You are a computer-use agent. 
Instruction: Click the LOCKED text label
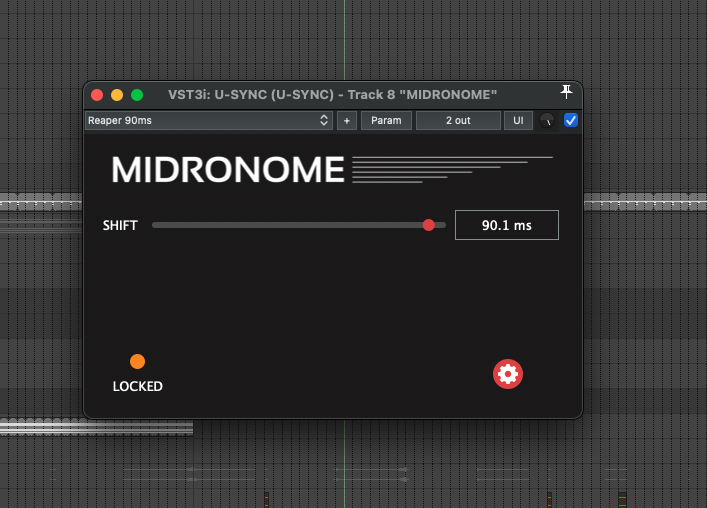coord(137,386)
